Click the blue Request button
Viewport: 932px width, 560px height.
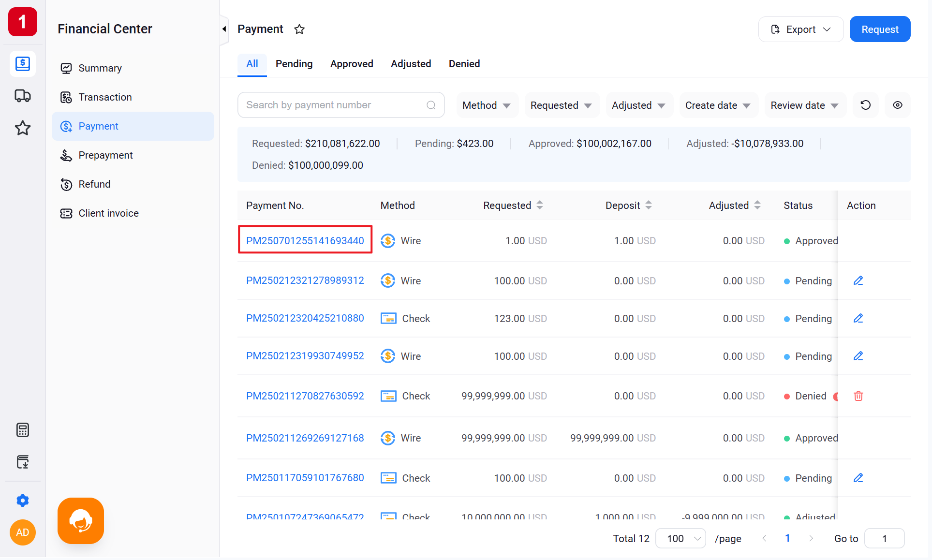(x=880, y=29)
